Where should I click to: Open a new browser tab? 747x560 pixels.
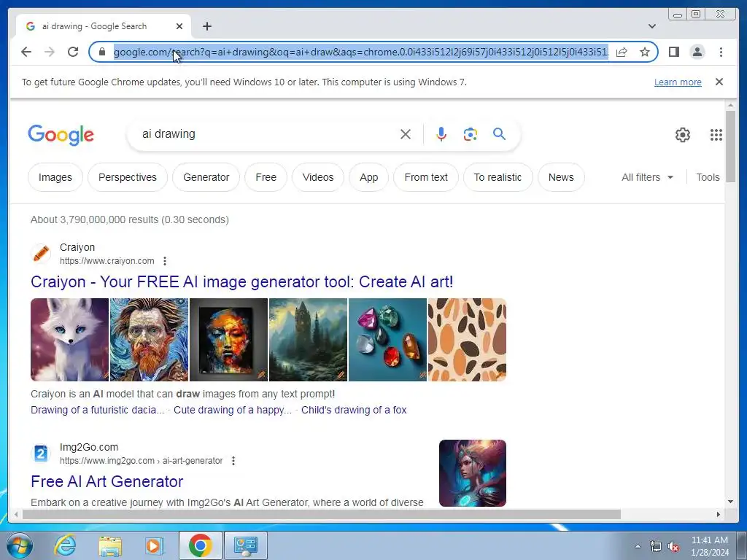(206, 26)
